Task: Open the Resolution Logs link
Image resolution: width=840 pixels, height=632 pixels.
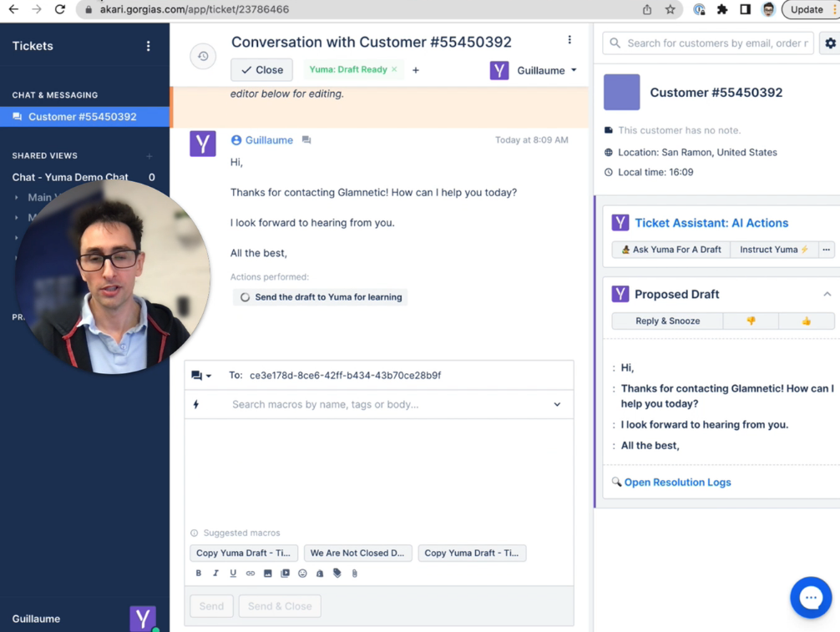Action: [677, 483]
